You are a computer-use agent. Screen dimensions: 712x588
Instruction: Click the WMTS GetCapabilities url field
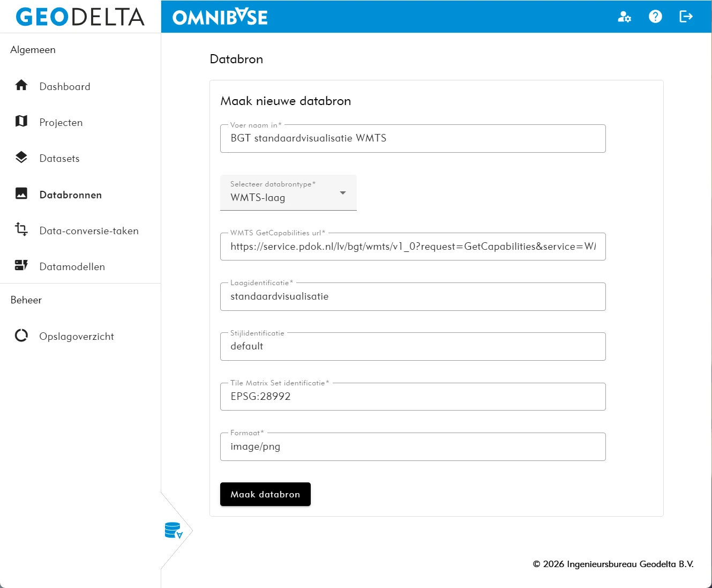coord(413,247)
